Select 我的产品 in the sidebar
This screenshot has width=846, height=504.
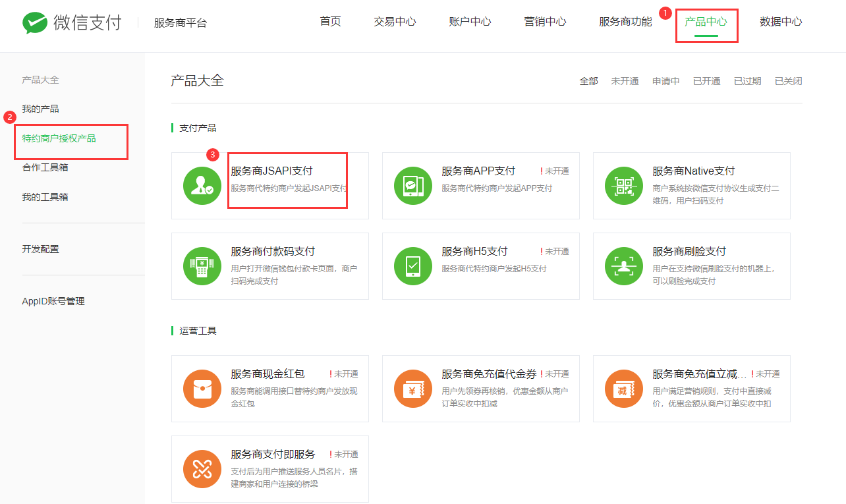coord(40,109)
